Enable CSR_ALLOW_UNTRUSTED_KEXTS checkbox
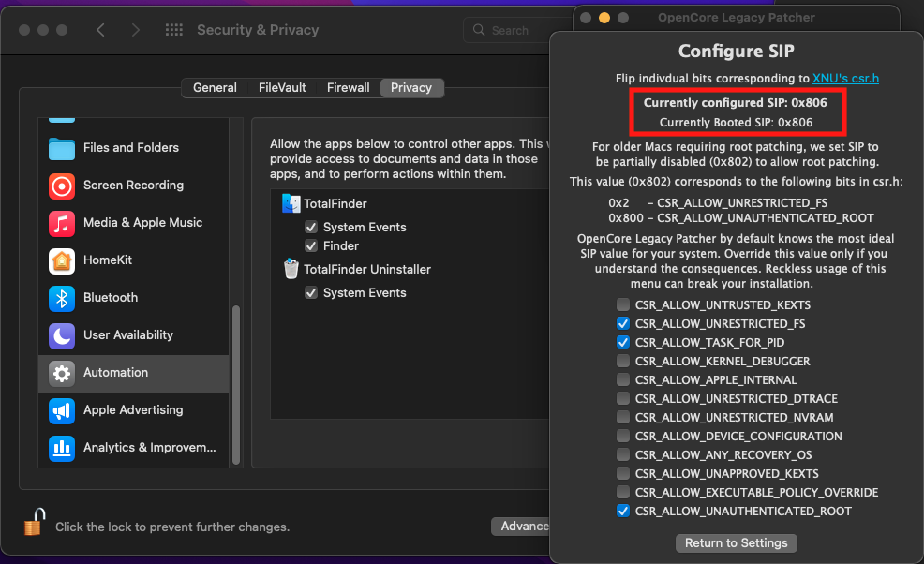 tap(623, 305)
